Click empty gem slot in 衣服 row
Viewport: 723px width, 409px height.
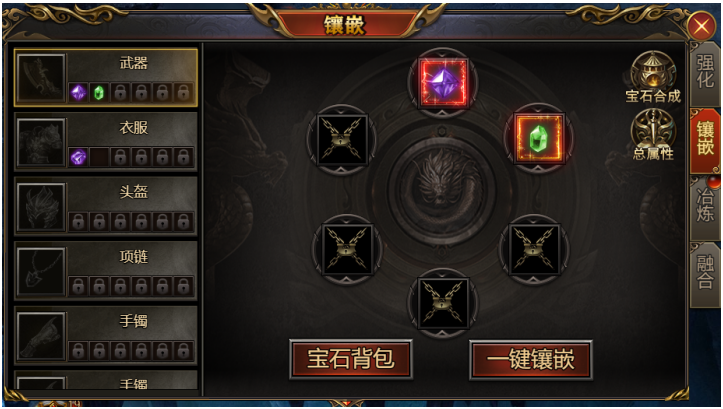point(99,157)
